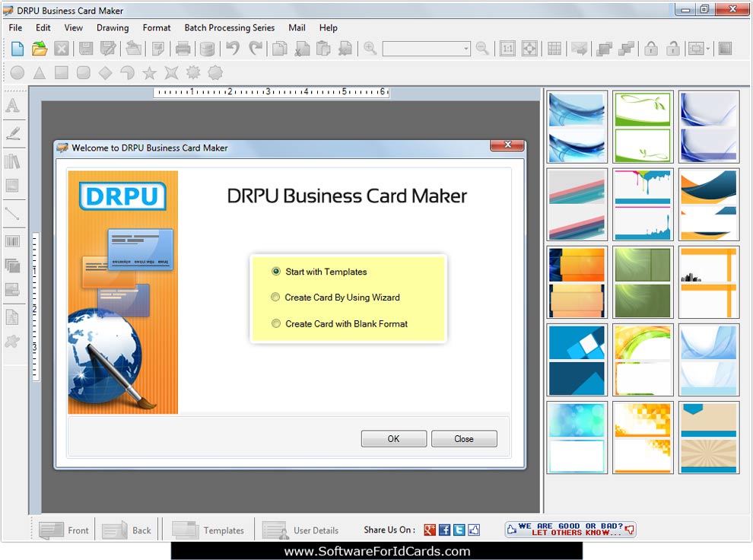
Task: Choose the orange and navy wave template
Action: [x=709, y=205]
